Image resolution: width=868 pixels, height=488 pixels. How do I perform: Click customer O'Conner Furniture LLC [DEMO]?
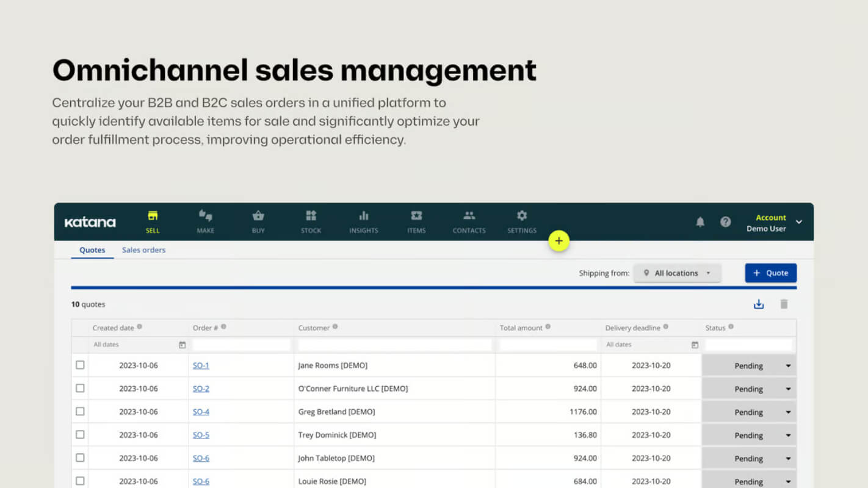tap(353, 389)
